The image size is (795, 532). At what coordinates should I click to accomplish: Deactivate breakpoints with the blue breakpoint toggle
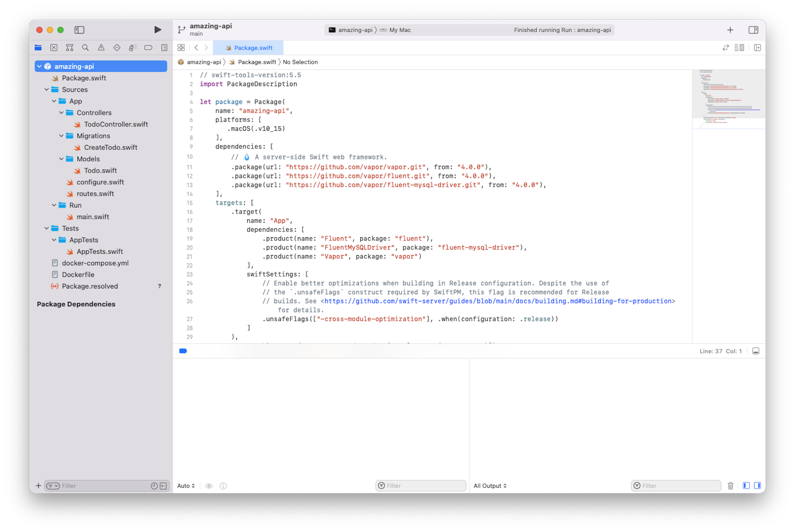[183, 351]
